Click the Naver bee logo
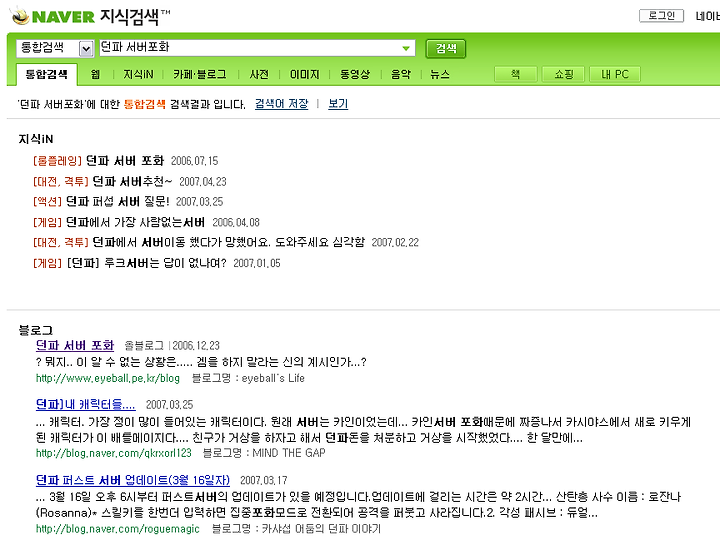720x540 pixels. [x=20, y=17]
